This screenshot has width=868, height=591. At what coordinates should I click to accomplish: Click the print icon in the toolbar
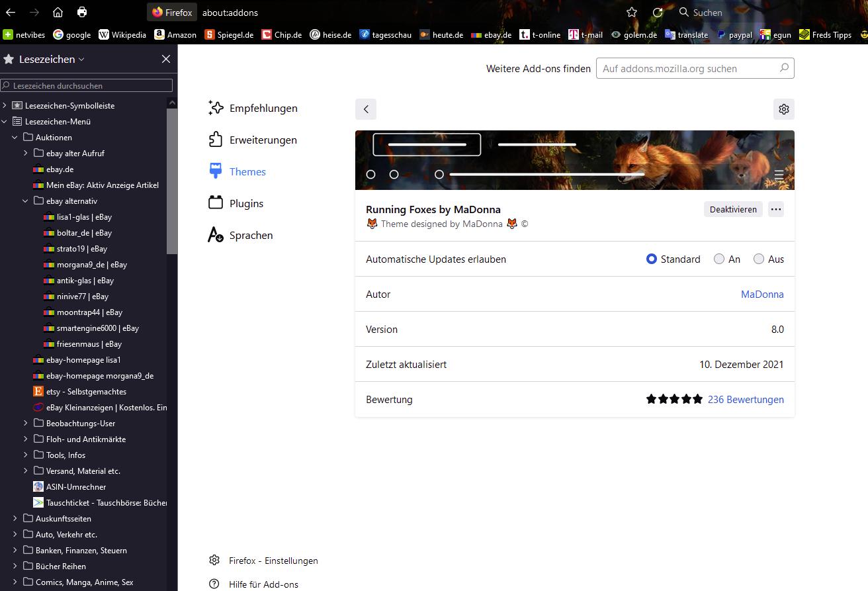(x=82, y=13)
